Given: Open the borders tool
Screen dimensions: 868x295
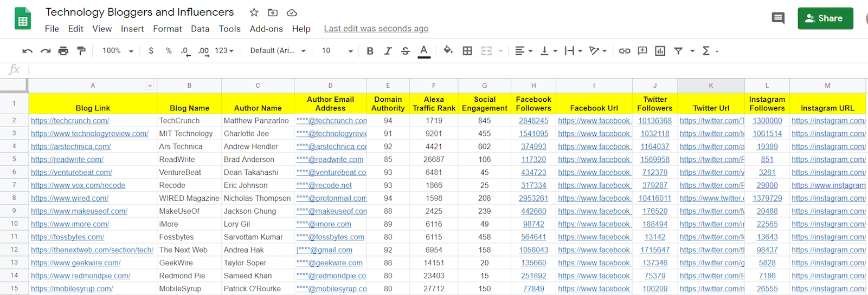Looking at the screenshot, I should click(x=467, y=51).
